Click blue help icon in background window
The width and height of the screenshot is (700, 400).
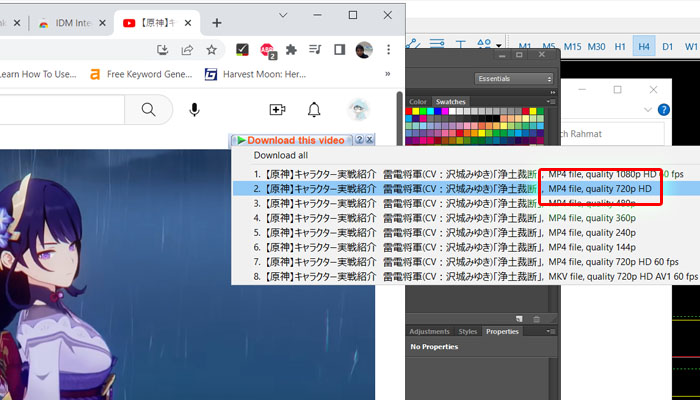coord(664,109)
